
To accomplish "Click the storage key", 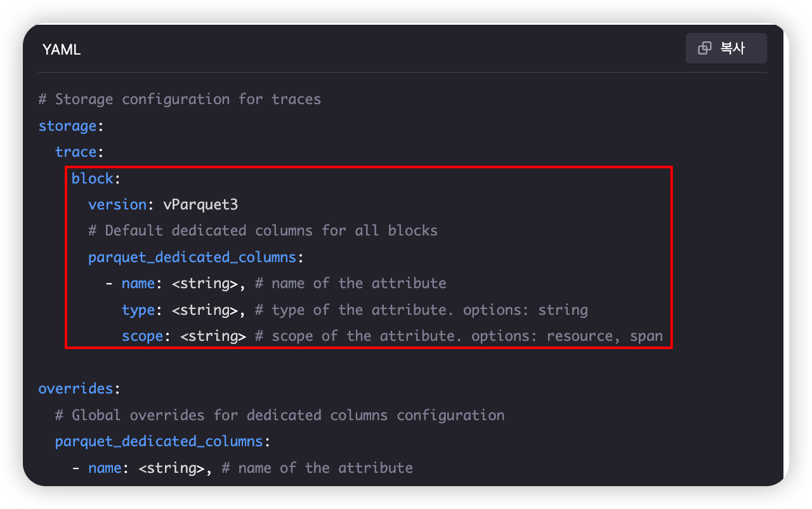I will [x=67, y=126].
